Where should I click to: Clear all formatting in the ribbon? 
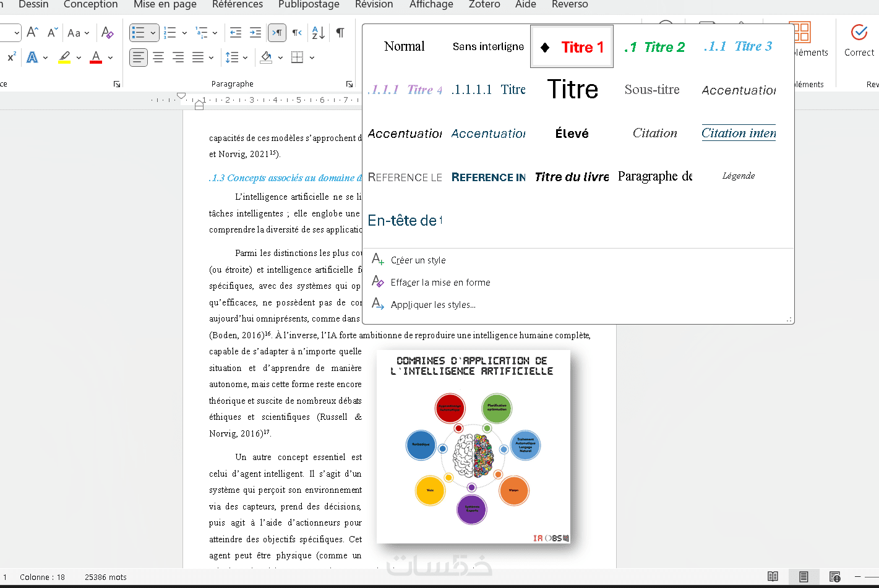click(108, 32)
